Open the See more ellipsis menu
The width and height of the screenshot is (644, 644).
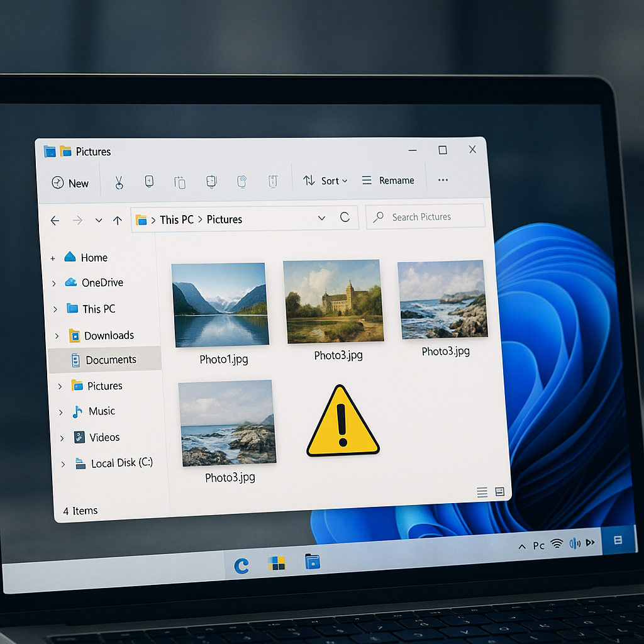pyautogui.click(x=443, y=180)
